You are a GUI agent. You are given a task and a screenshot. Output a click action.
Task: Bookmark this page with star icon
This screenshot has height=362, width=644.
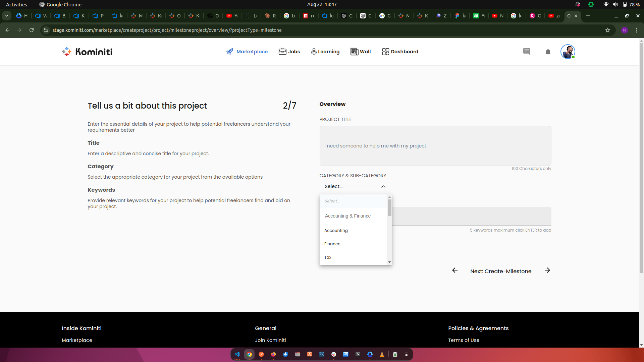click(607, 30)
